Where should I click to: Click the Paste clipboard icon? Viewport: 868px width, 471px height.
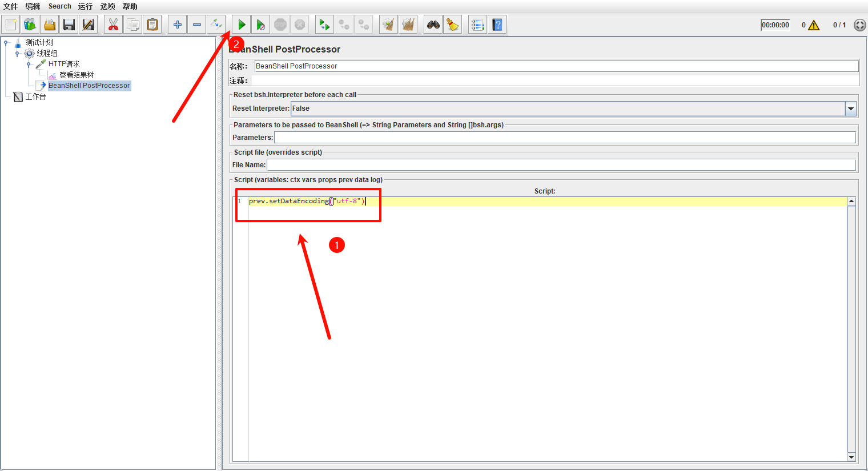tap(152, 25)
